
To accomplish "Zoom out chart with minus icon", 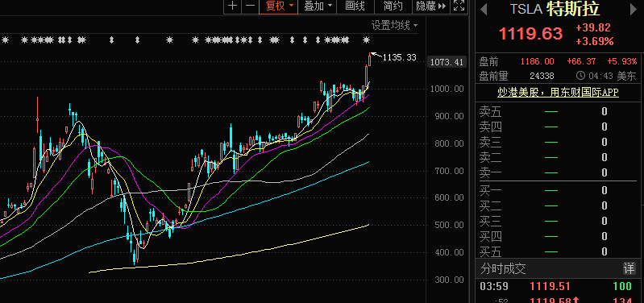I will point(250,6).
